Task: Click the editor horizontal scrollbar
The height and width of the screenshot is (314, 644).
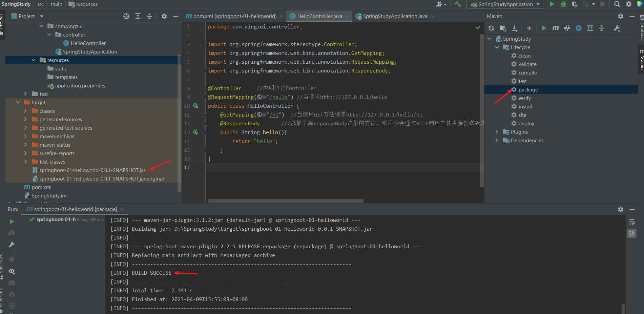Action: (286, 201)
